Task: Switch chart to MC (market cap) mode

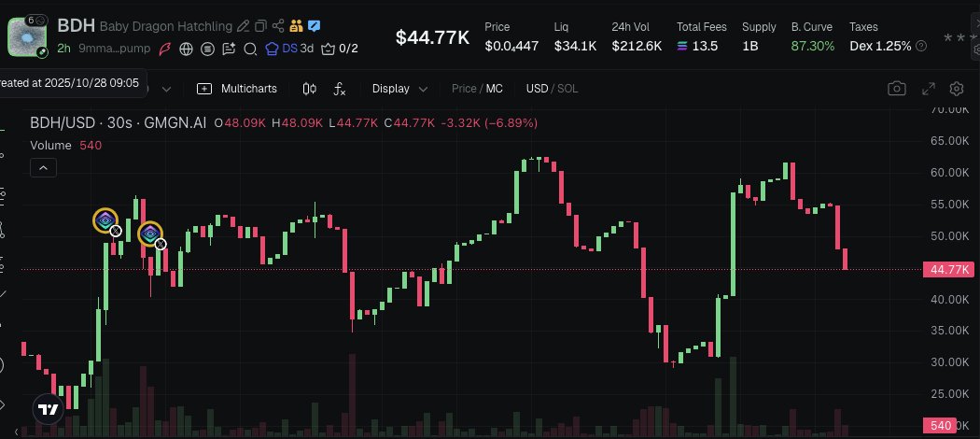Action: (495, 89)
